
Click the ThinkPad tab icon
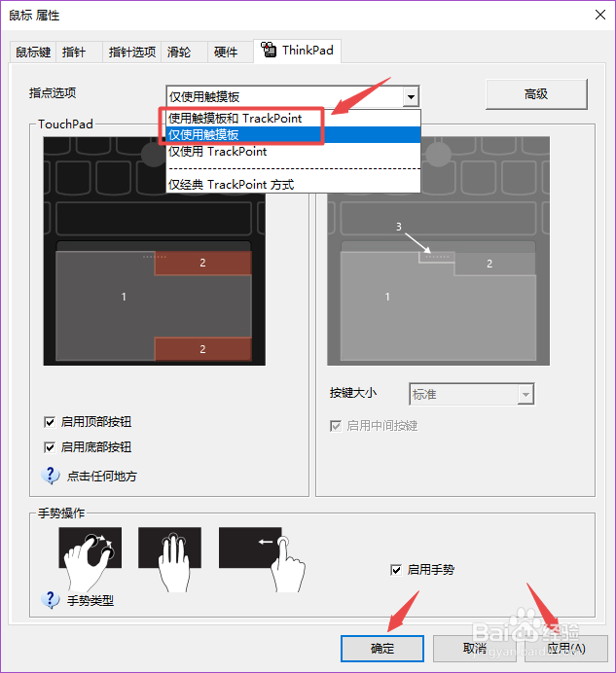[269, 50]
